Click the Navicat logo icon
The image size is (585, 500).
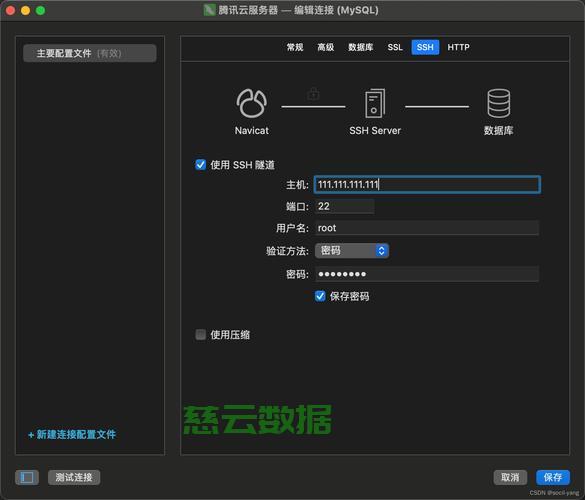pos(251,103)
